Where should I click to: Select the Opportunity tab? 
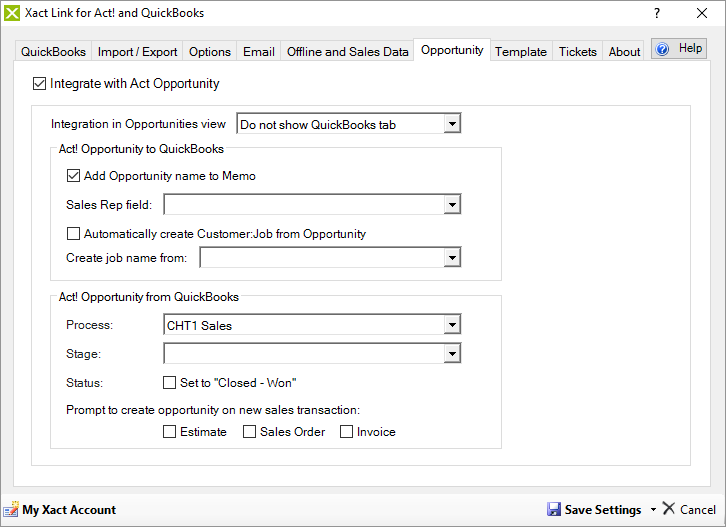point(452,50)
